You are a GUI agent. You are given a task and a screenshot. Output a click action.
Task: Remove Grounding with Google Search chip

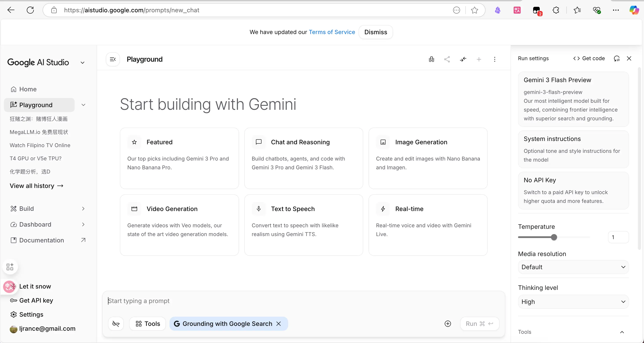279,324
